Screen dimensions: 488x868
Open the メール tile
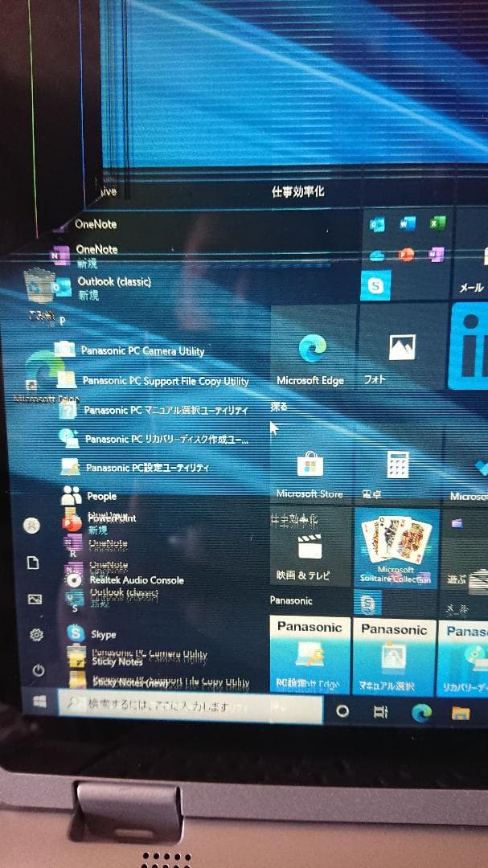tap(473, 255)
